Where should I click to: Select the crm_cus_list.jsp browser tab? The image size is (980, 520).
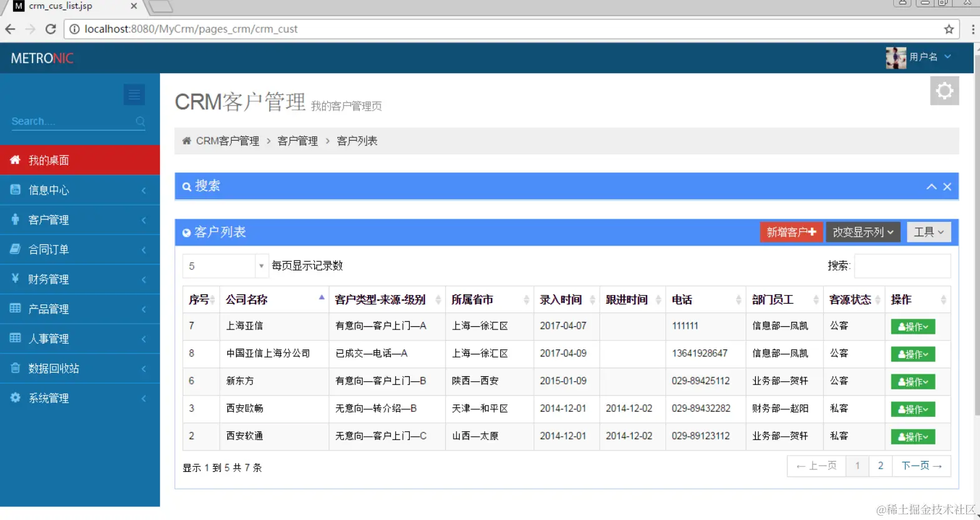click(x=75, y=6)
